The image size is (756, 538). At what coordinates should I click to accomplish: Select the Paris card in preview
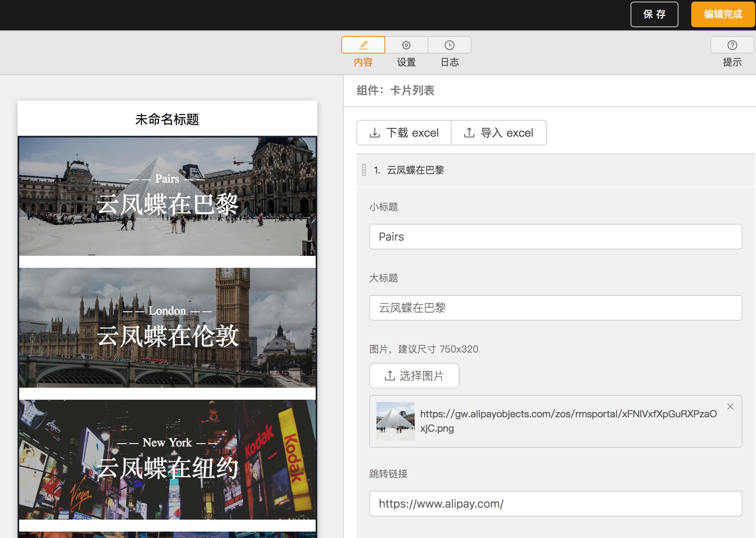tap(167, 197)
